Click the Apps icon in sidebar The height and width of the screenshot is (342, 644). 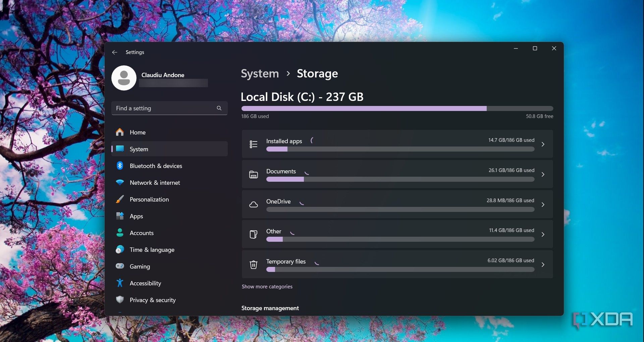point(120,216)
